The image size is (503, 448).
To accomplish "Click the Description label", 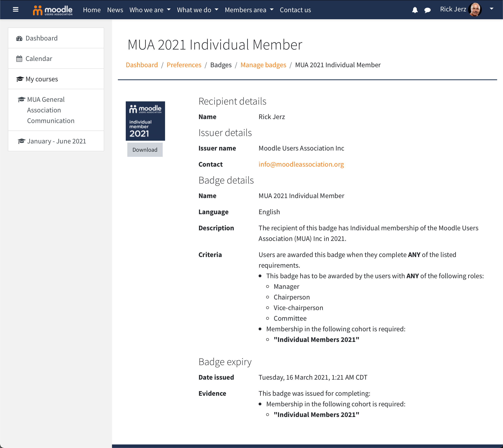I will (216, 228).
